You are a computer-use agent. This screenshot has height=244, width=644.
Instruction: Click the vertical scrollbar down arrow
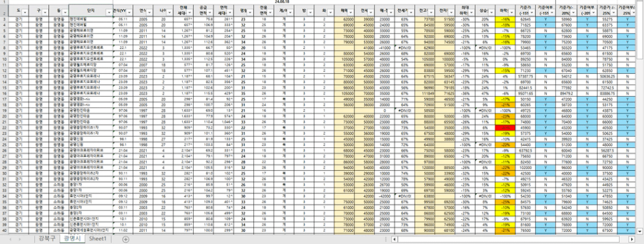click(640, 232)
